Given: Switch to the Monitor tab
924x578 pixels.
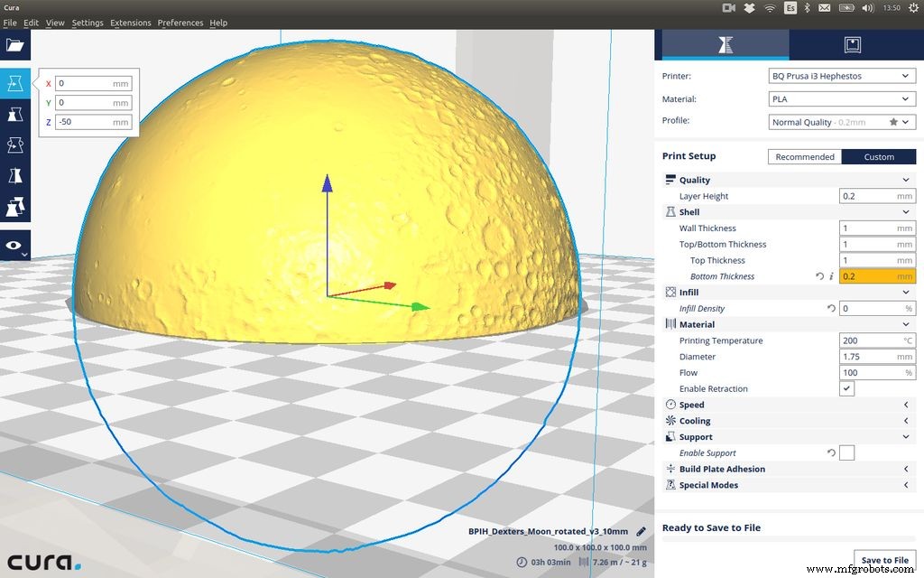Looking at the screenshot, I should pyautogui.click(x=852, y=43).
